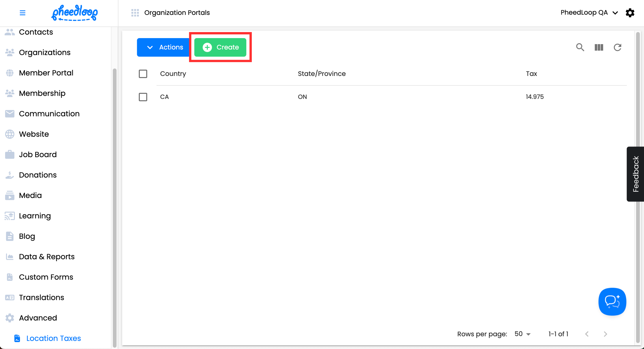Open settings gear in header

630,13
